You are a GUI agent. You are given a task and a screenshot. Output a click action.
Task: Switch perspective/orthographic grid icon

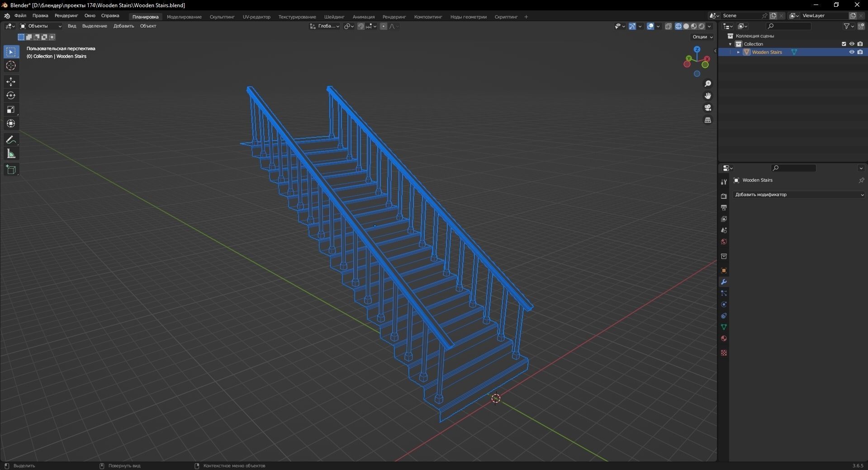(x=708, y=120)
